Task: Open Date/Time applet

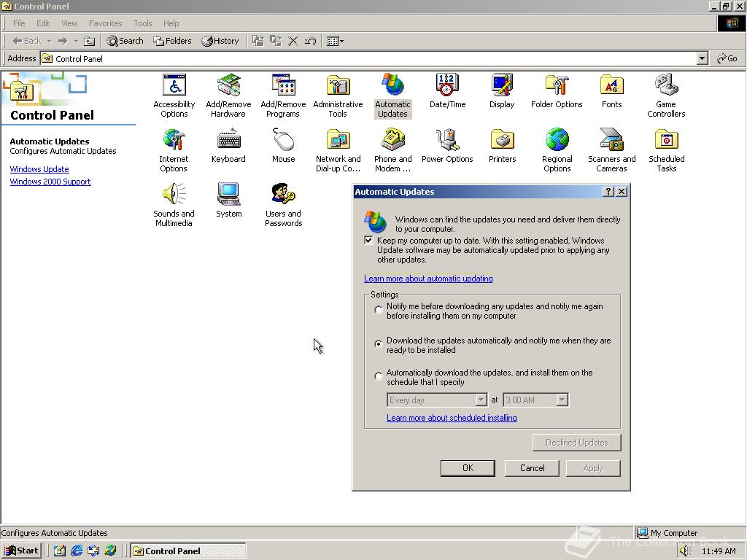Action: tap(447, 90)
